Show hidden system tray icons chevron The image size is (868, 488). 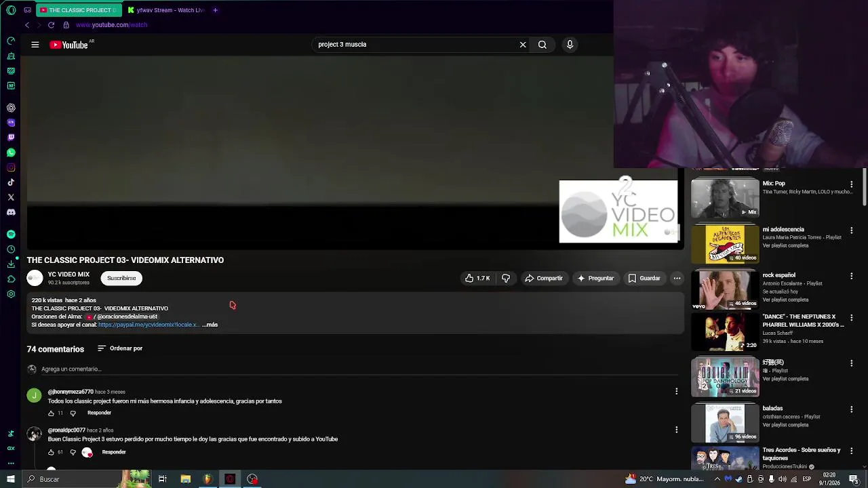coord(717,479)
